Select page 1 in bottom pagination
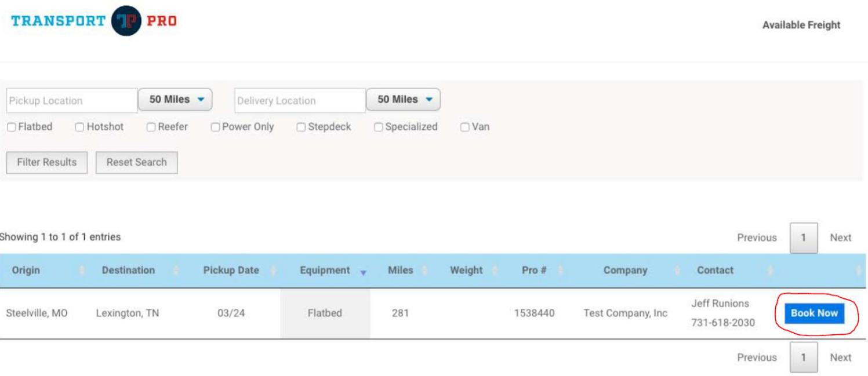 coord(804,357)
